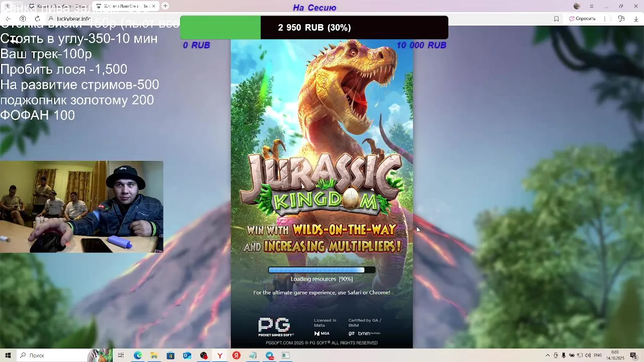Expand hidden system tray icons
This screenshot has height=362, width=644.
[548, 355]
